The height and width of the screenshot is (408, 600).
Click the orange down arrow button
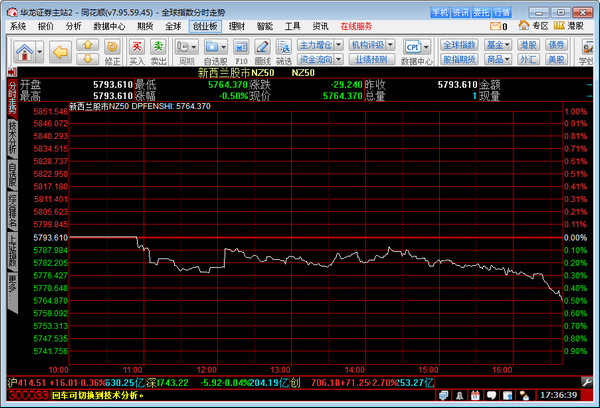(88, 59)
